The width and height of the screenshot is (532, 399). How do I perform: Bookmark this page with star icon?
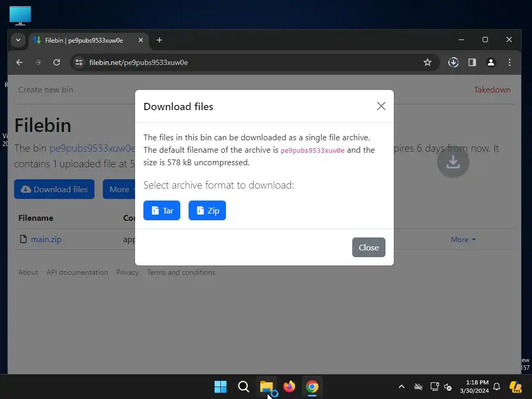click(x=428, y=62)
